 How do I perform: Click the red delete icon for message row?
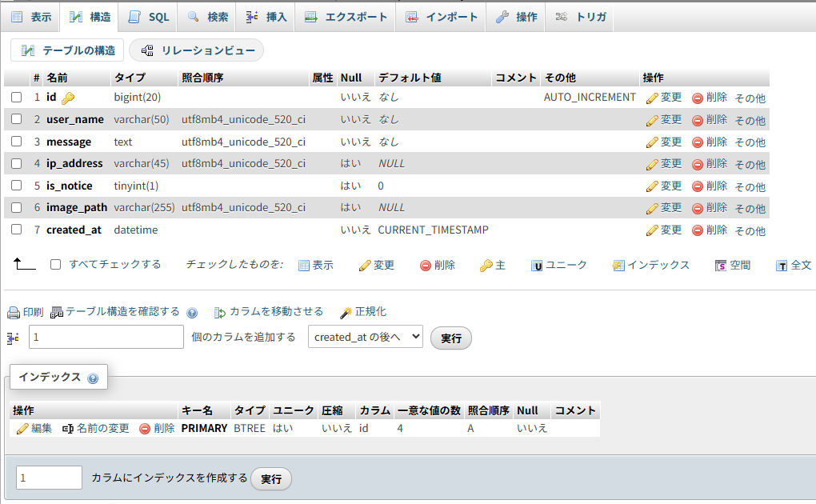click(x=697, y=142)
